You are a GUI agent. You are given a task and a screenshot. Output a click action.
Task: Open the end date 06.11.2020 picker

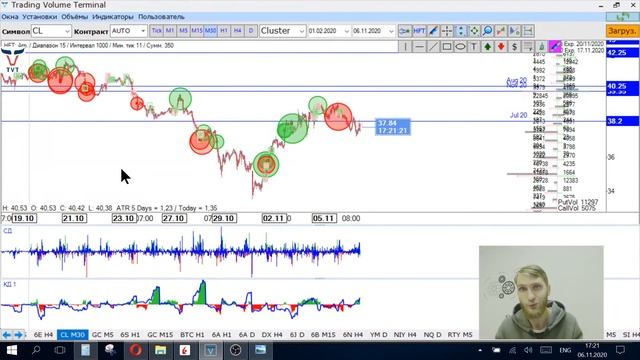coord(373,31)
